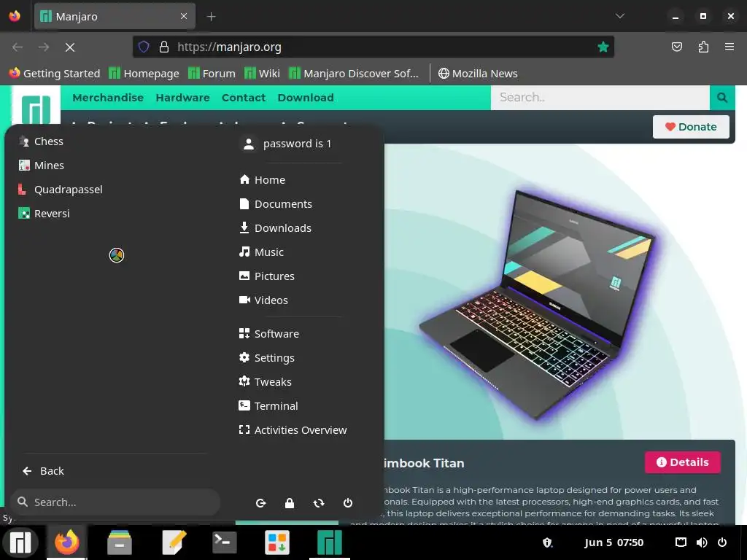Image resolution: width=747 pixels, height=560 pixels.
Task: Click the bookmark star in address bar
Action: [603, 47]
